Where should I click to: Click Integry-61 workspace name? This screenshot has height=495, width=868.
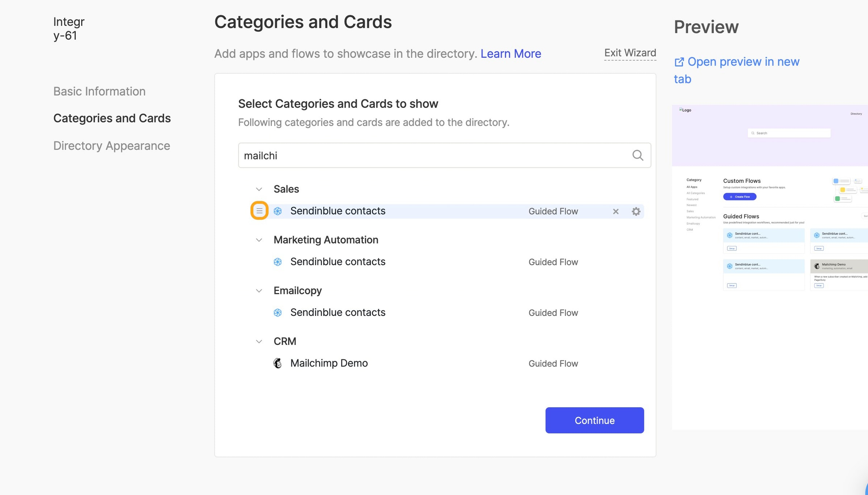tap(69, 29)
